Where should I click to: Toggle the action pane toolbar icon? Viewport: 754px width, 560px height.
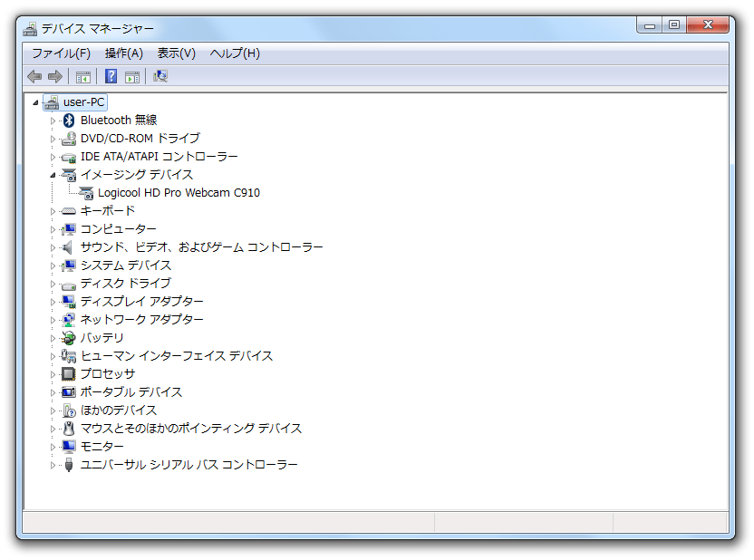pyautogui.click(x=132, y=76)
